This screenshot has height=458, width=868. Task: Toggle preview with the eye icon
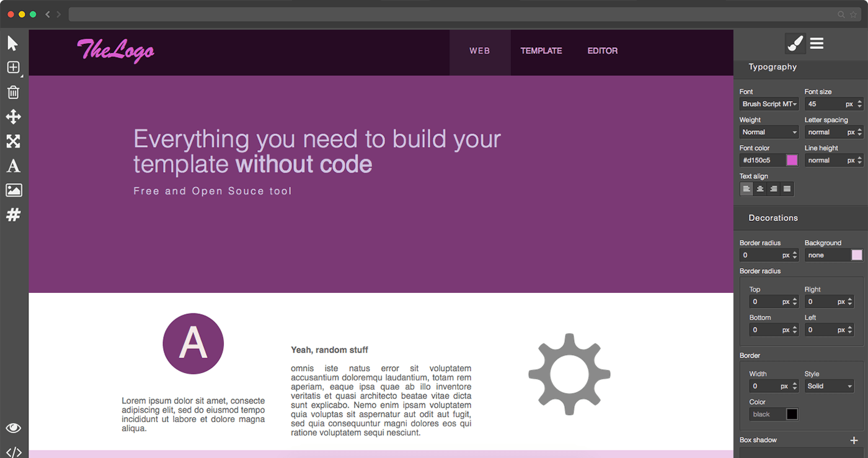pos(14,428)
